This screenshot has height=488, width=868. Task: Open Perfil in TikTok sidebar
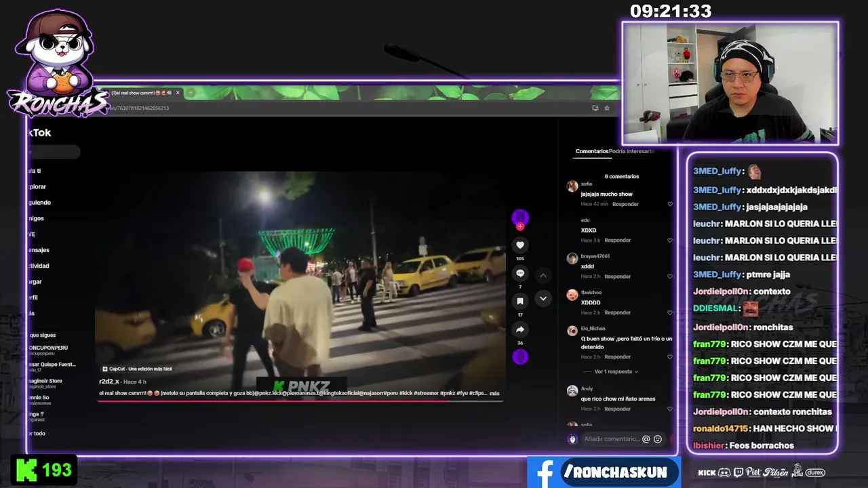(33, 298)
